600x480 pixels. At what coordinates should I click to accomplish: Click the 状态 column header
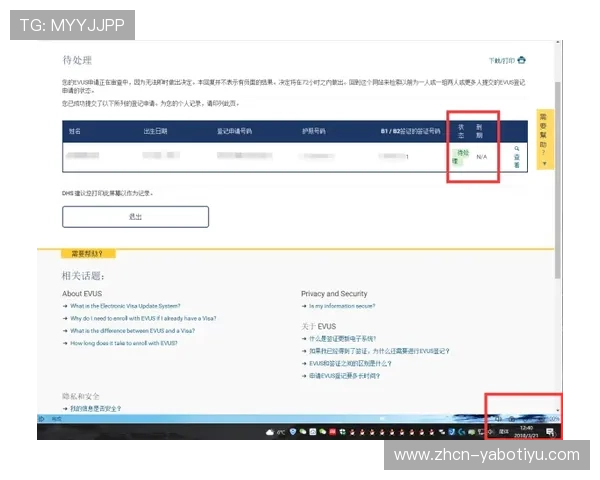point(461,130)
